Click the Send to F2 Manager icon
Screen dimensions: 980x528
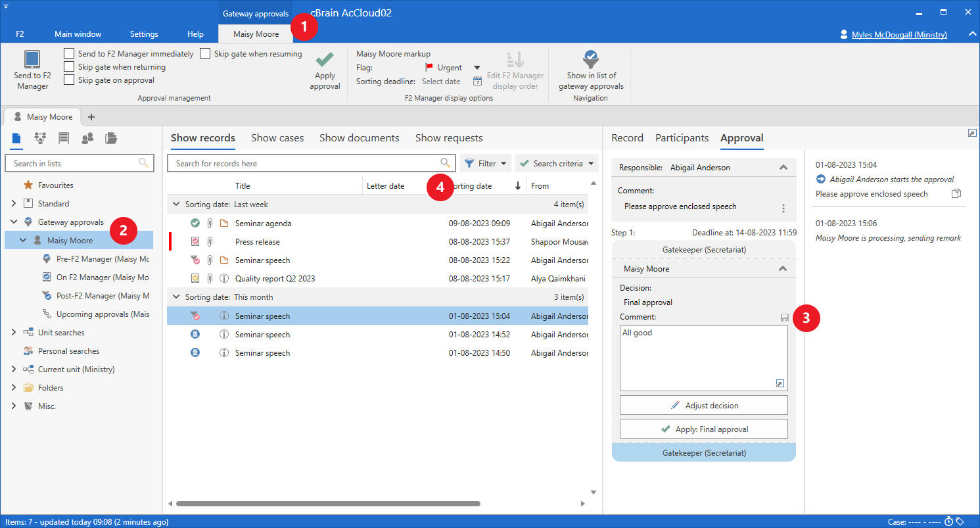(32, 60)
